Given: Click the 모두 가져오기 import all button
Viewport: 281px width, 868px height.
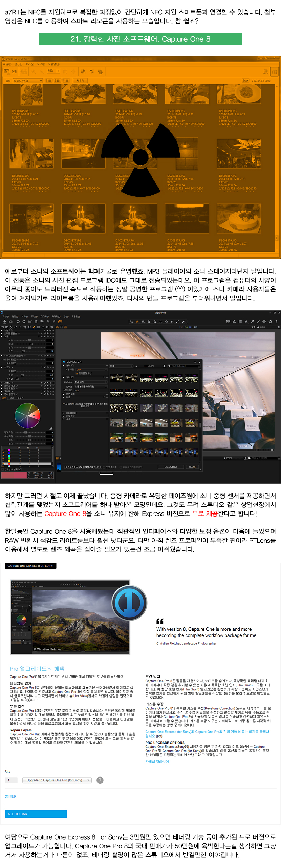Looking at the screenshot, I should [x=171, y=467].
